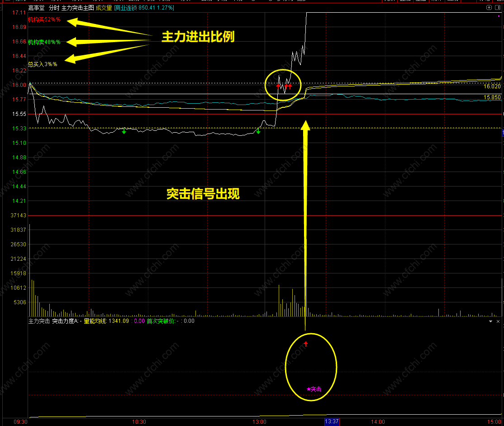Select the yellow 总买入3%% text
Screen dimensions: 504x426
(x=43, y=64)
